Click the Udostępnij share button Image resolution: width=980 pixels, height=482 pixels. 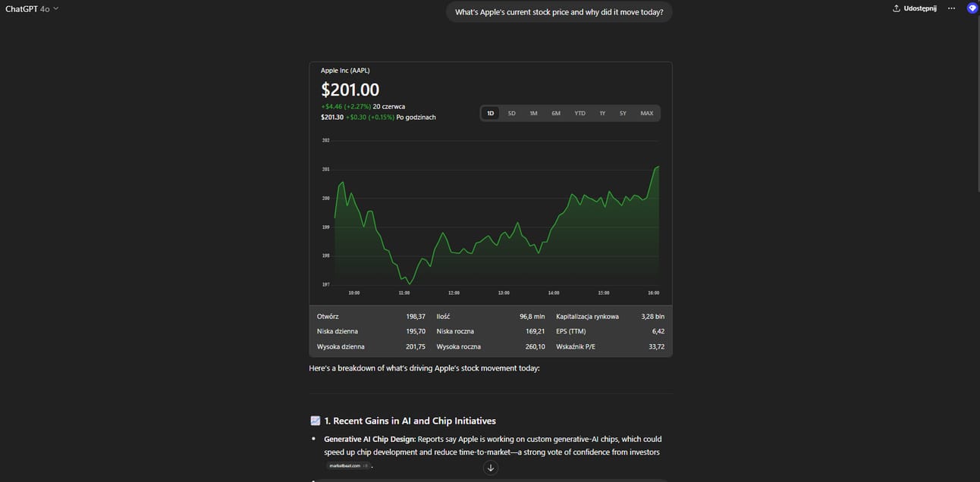[x=915, y=8]
